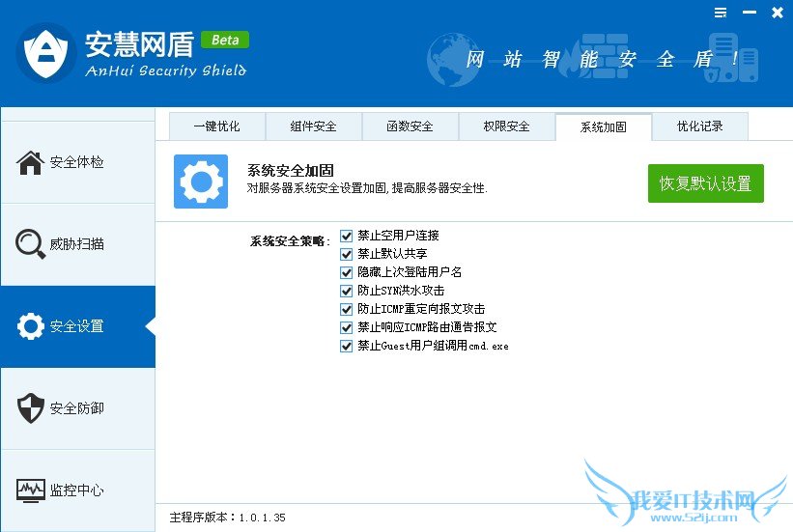
Task: Click the 系统安全策略 label
Action: click(x=290, y=241)
